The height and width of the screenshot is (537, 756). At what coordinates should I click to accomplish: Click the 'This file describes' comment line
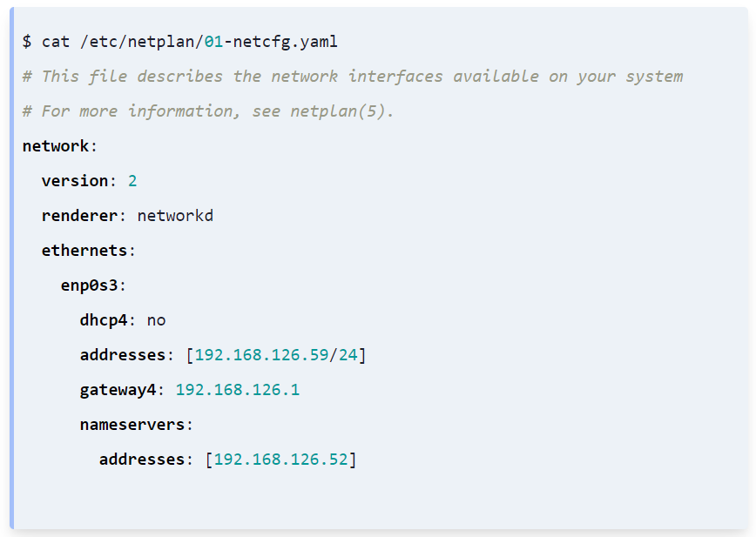pos(352,77)
